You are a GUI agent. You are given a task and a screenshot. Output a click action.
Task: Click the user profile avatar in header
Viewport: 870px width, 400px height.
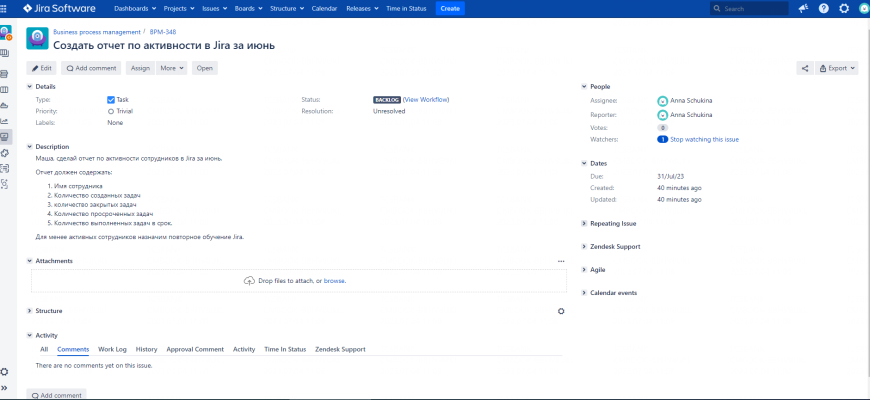(864, 8)
